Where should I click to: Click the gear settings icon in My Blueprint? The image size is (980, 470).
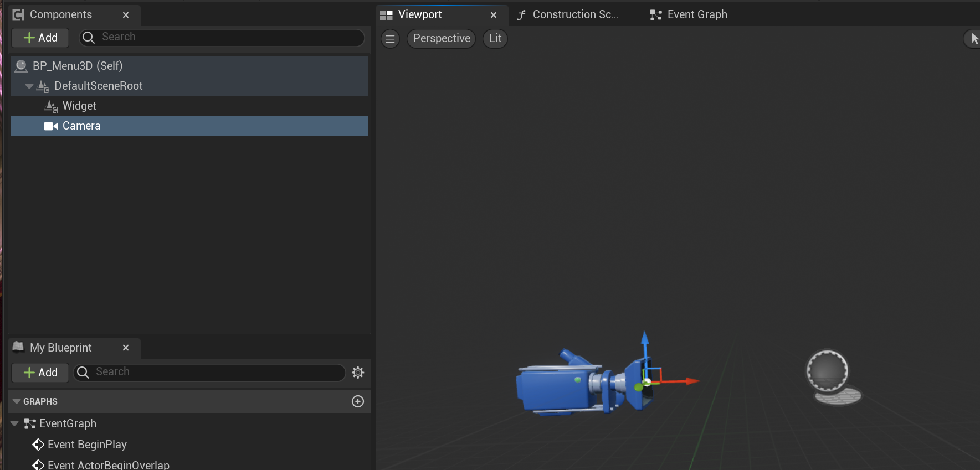358,373
